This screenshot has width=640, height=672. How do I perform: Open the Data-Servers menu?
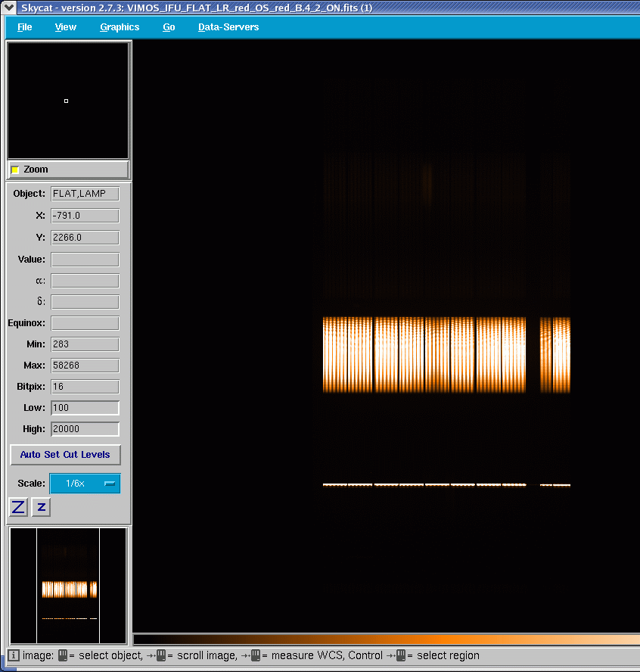pos(228,27)
